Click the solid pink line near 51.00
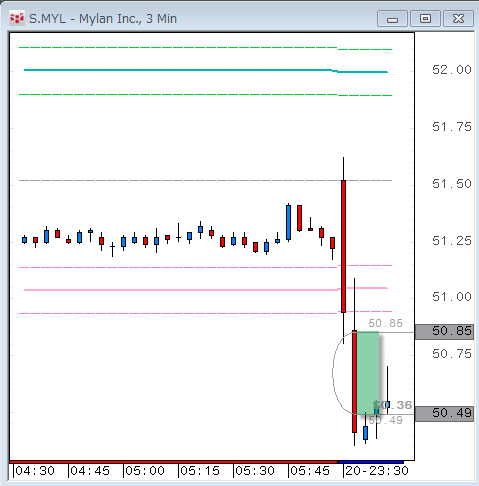Image resolution: width=479 pixels, height=486 pixels. [206, 289]
